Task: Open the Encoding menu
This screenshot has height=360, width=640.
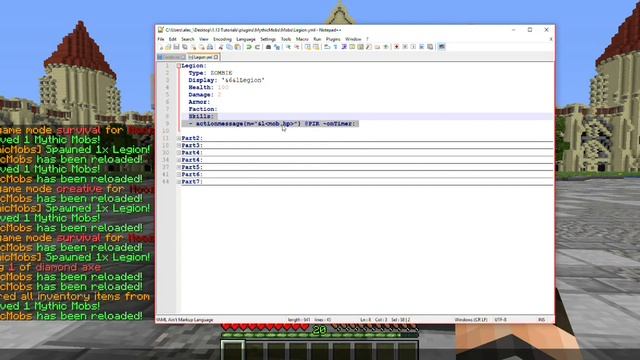Action: coord(222,39)
